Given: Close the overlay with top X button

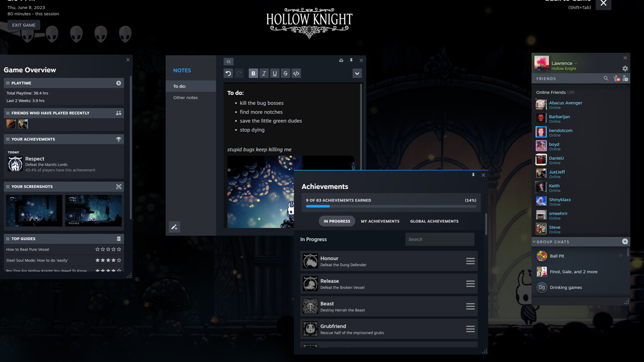Looking at the screenshot, I should pos(603,4).
